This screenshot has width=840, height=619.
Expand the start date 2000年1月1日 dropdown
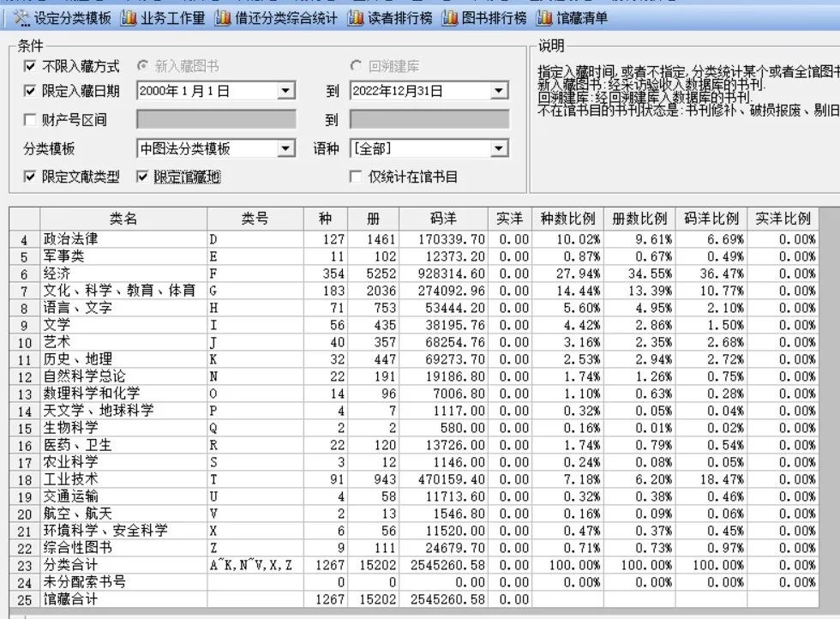coord(286,91)
